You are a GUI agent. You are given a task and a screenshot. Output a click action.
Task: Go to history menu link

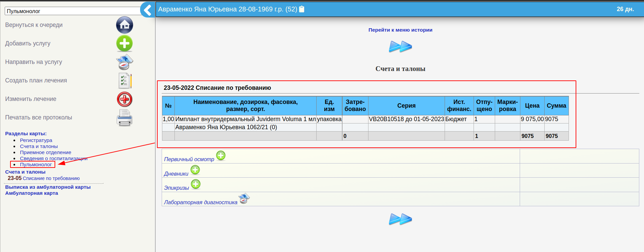400,30
